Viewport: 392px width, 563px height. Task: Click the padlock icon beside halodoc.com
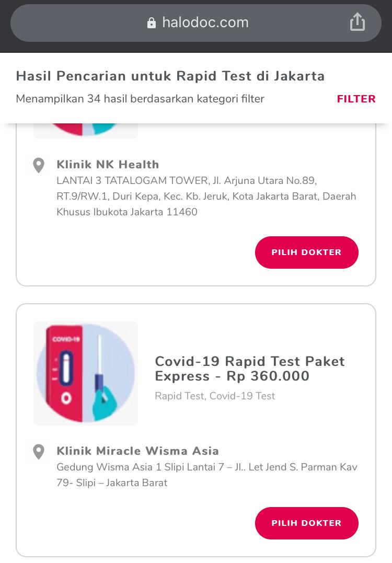pos(152,23)
